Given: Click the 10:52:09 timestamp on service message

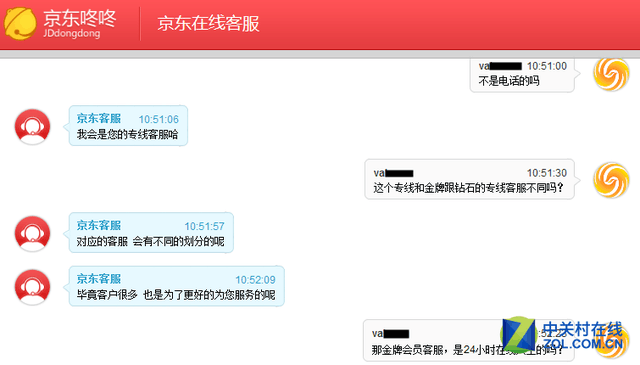Looking at the screenshot, I should click(255, 280).
